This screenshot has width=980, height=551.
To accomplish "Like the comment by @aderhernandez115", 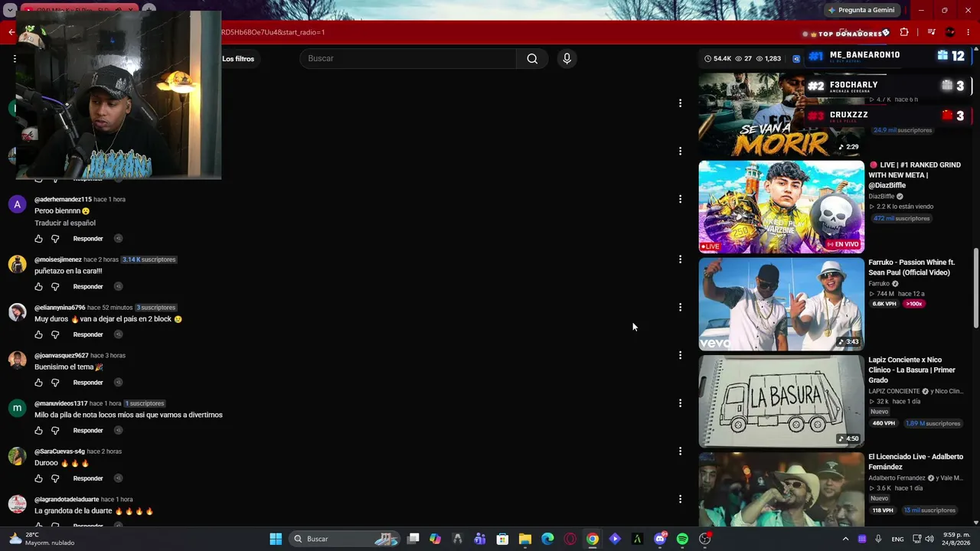I will click(x=39, y=239).
